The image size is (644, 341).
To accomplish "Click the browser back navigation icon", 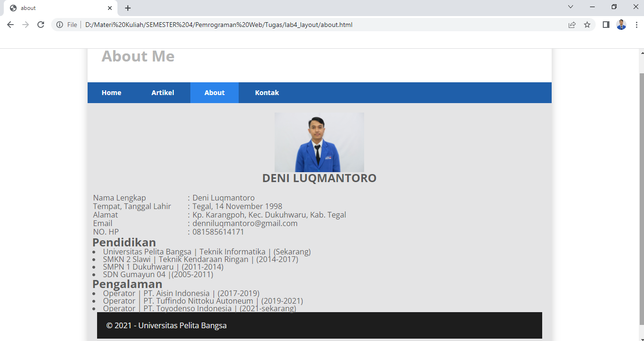I will [x=10, y=25].
